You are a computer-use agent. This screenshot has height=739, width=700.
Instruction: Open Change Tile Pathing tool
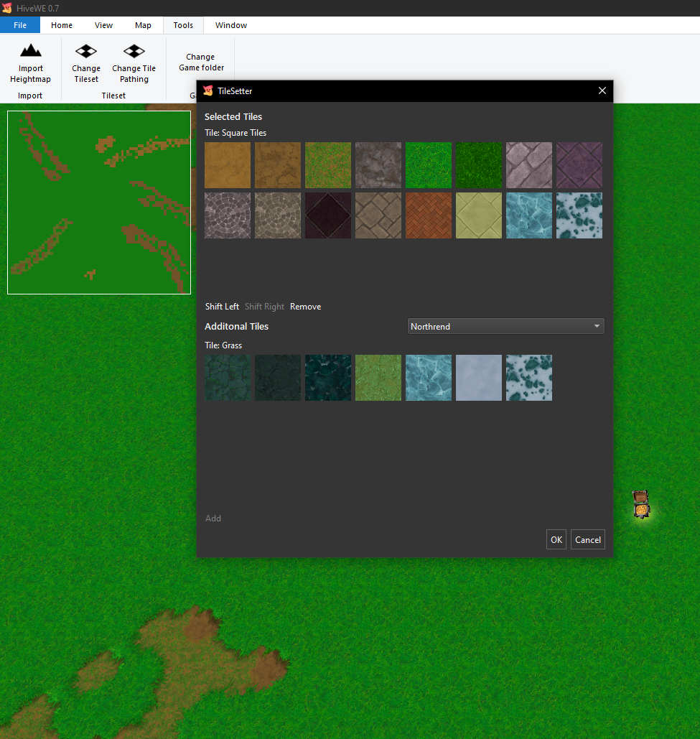click(x=134, y=64)
